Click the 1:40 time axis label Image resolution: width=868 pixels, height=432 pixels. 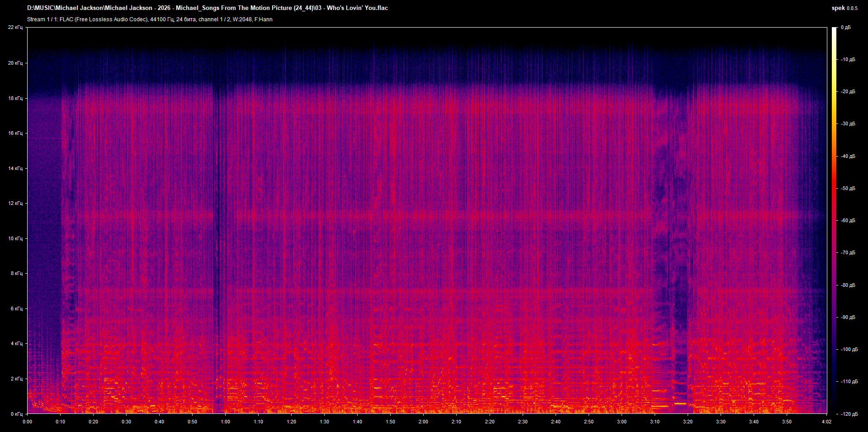[357, 422]
